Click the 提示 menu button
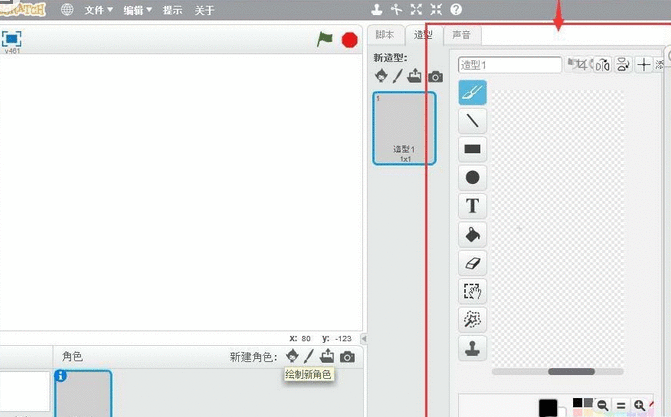Screen dimensions: 671x417 [x=173, y=10]
